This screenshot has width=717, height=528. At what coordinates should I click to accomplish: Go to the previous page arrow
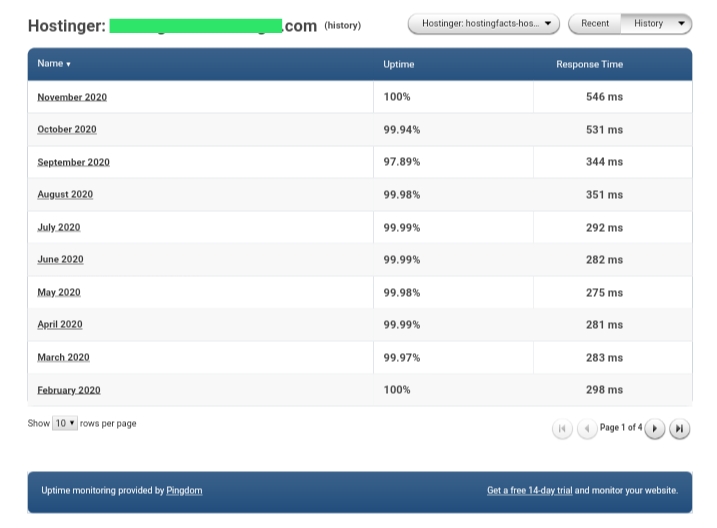pos(587,429)
